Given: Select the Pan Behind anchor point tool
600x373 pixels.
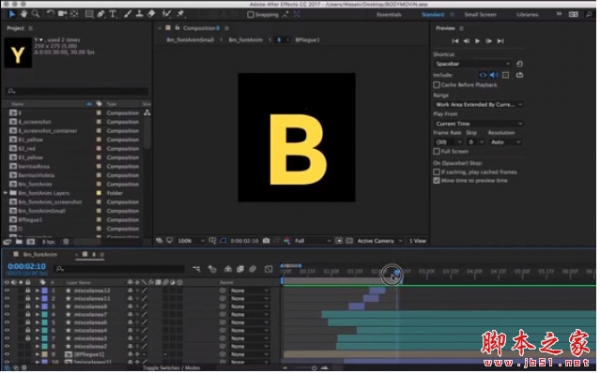Looking at the screenshot, I should pos(74,14).
